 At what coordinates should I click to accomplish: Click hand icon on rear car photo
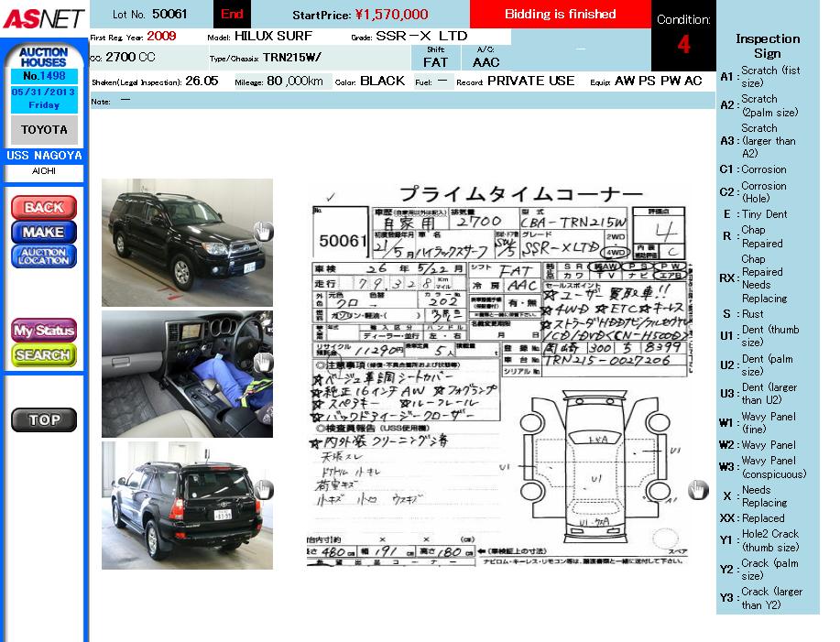(x=263, y=489)
